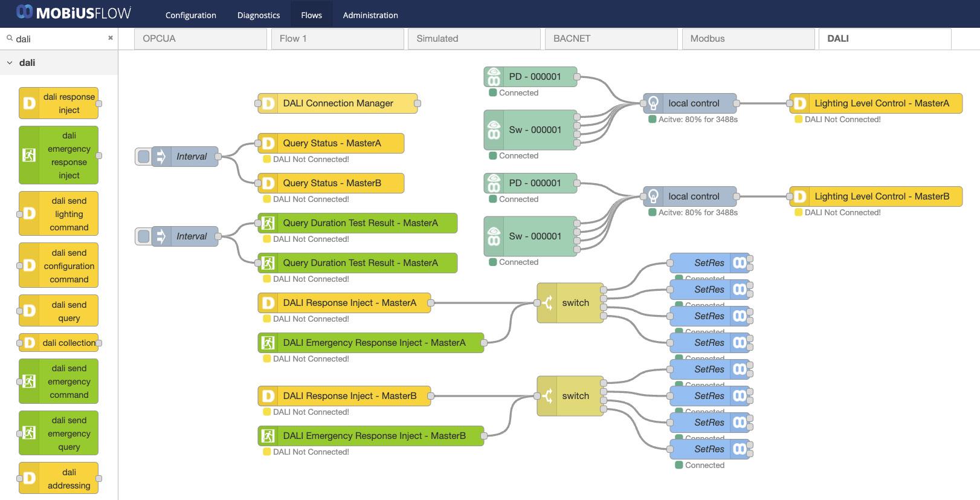
Task: Click the MobiusFlow logo icon
Action: [24, 12]
